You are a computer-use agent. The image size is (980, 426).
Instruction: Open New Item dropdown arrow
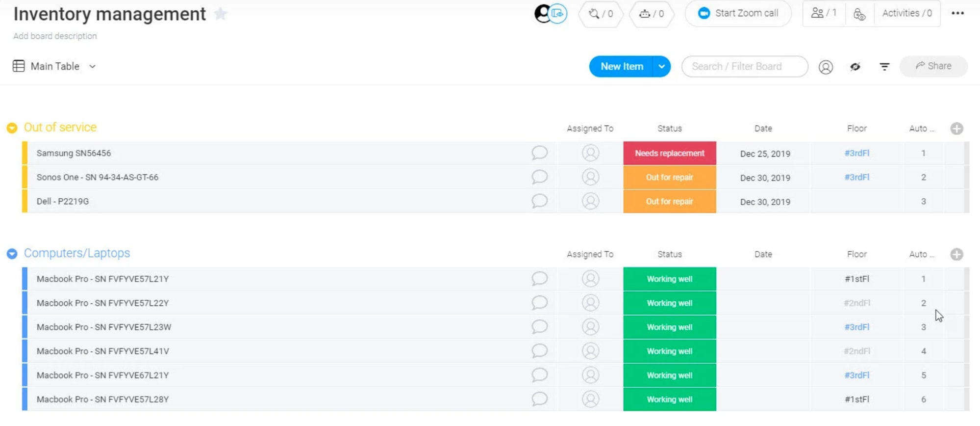[662, 66]
